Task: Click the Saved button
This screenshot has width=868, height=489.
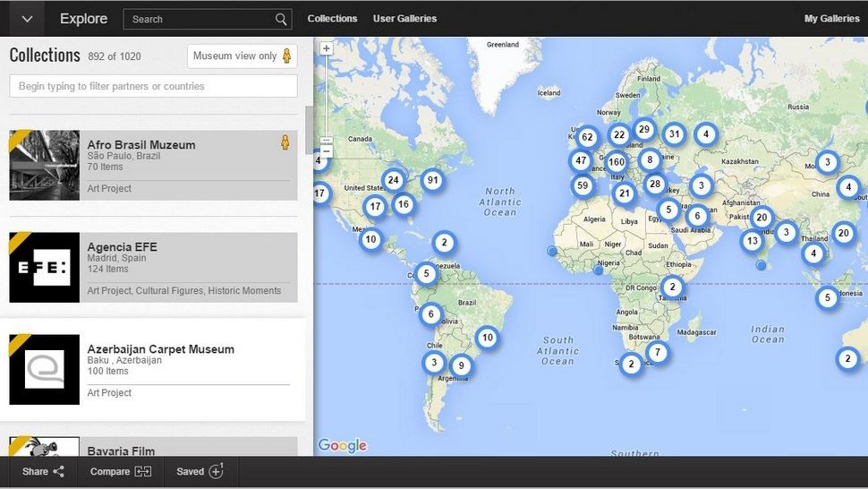Action: point(200,471)
